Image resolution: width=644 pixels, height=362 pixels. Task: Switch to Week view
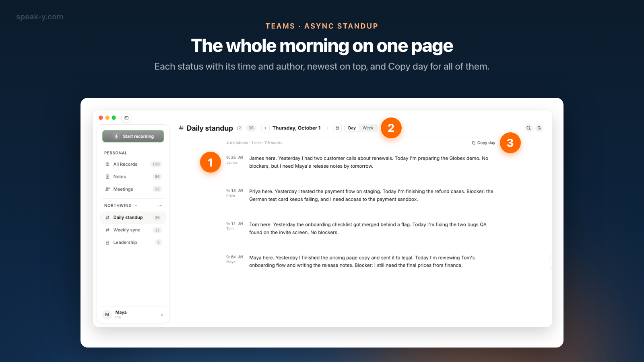pos(368,128)
